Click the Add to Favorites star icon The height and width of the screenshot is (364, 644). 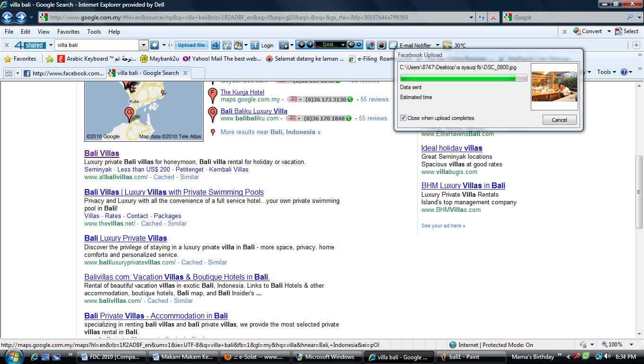(50, 59)
